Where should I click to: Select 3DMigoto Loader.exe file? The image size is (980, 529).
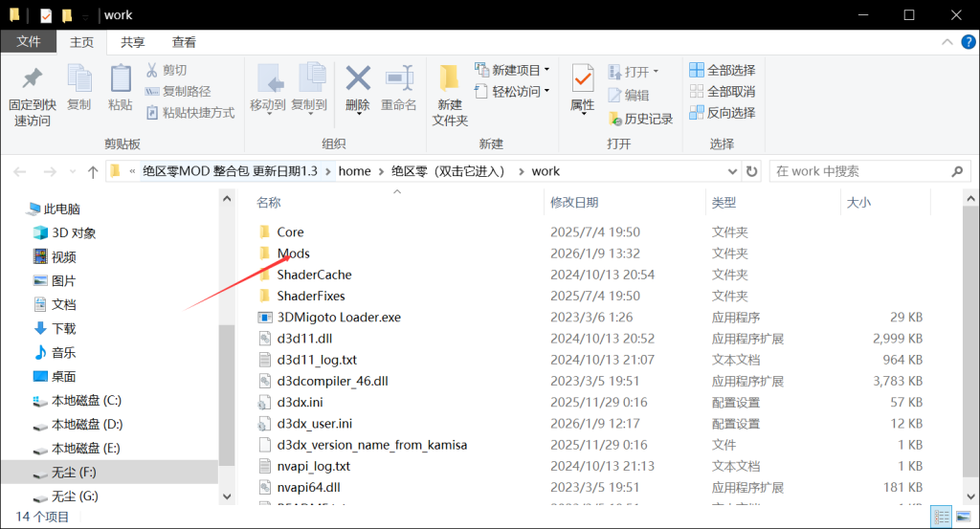(339, 317)
